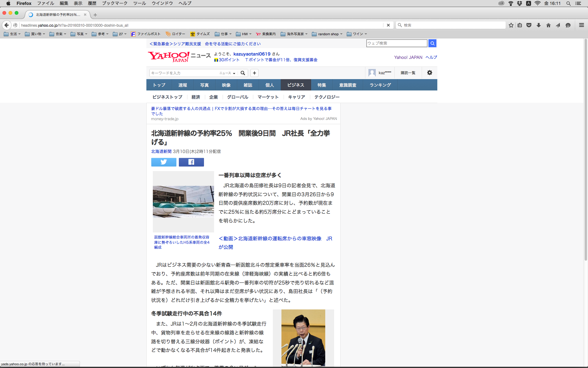Open the 北海道新聞 source link
The image size is (588, 368).
click(x=161, y=151)
